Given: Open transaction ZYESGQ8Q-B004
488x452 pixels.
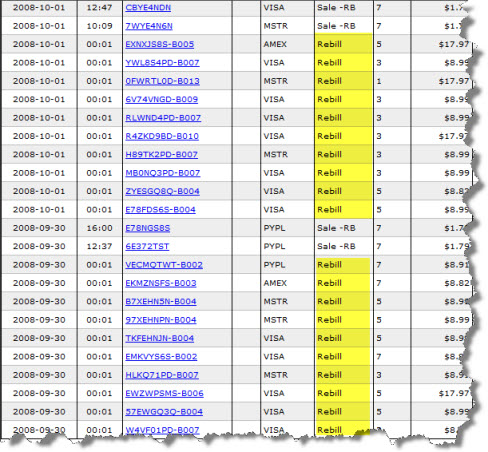Looking at the screenshot, I should point(162,191).
